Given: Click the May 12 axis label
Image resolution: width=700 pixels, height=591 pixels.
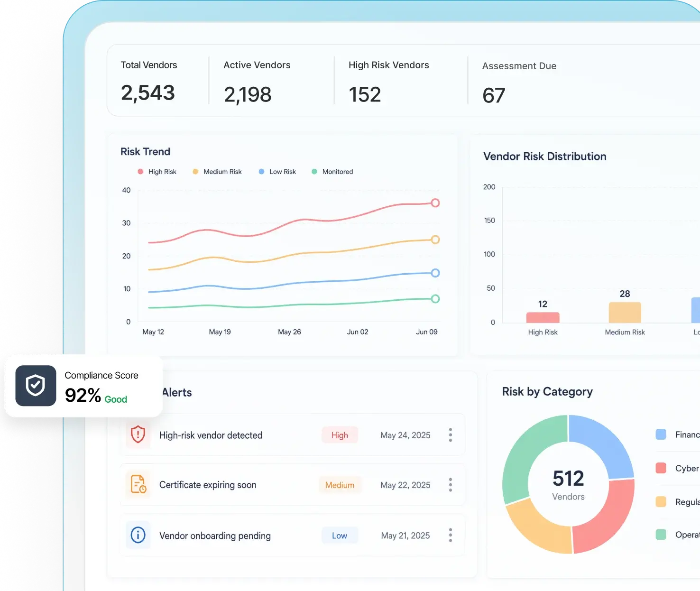Looking at the screenshot, I should [x=153, y=332].
